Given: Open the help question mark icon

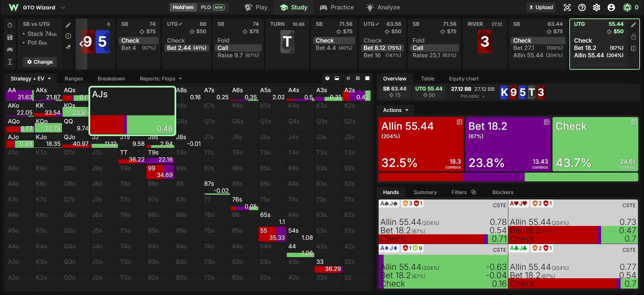Looking at the screenshot, I should point(582,7).
